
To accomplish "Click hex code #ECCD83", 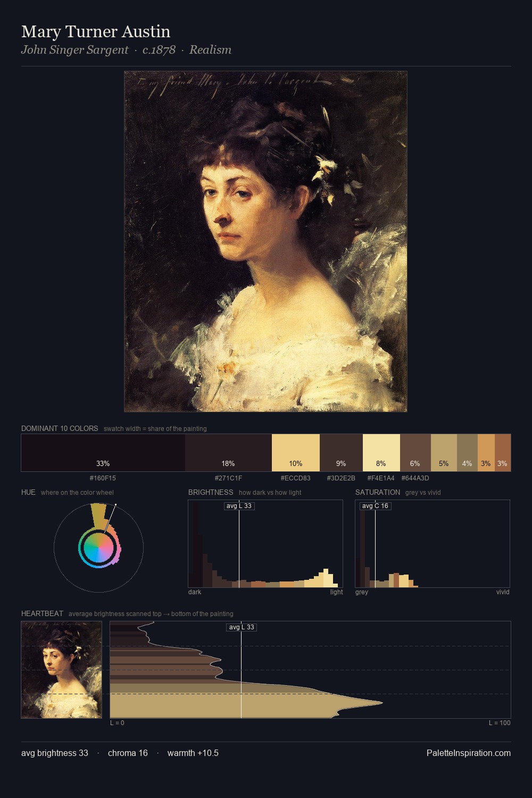I will tap(295, 478).
